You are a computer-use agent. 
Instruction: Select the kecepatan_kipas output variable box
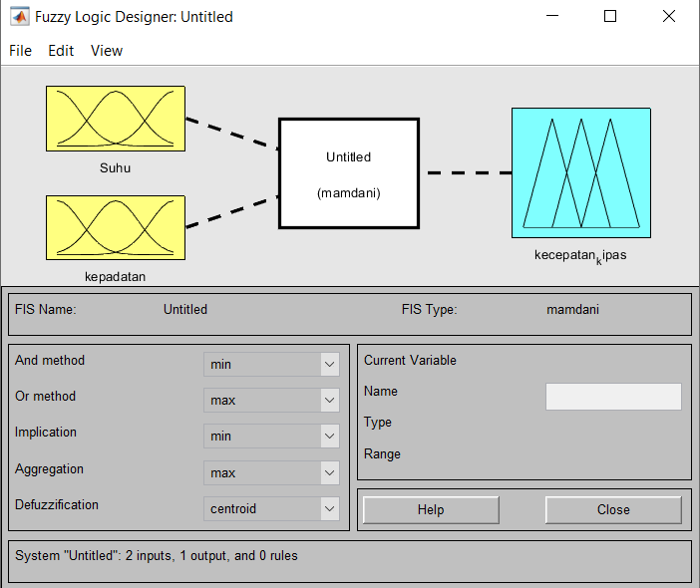pyautogui.click(x=581, y=172)
